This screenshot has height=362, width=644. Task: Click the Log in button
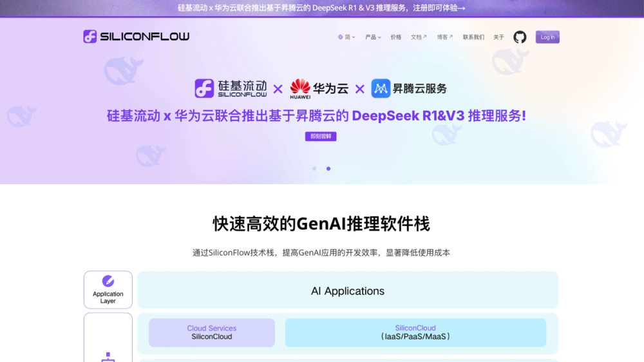pos(547,37)
